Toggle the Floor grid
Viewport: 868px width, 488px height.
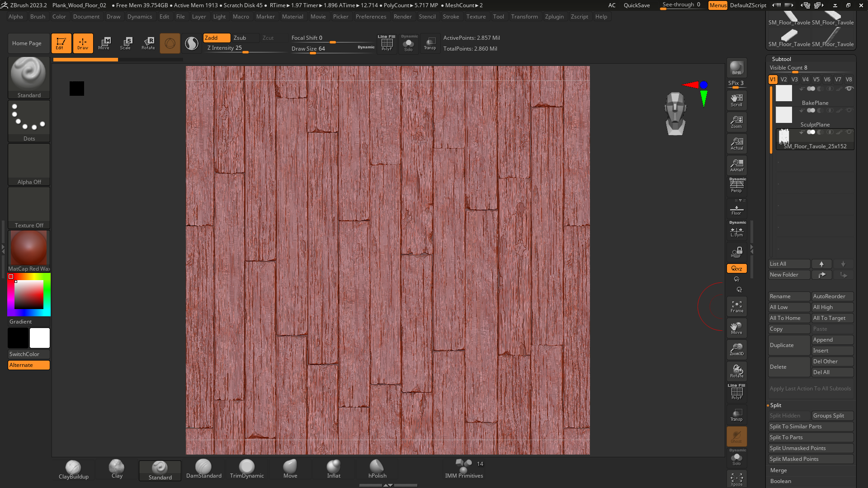click(736, 210)
